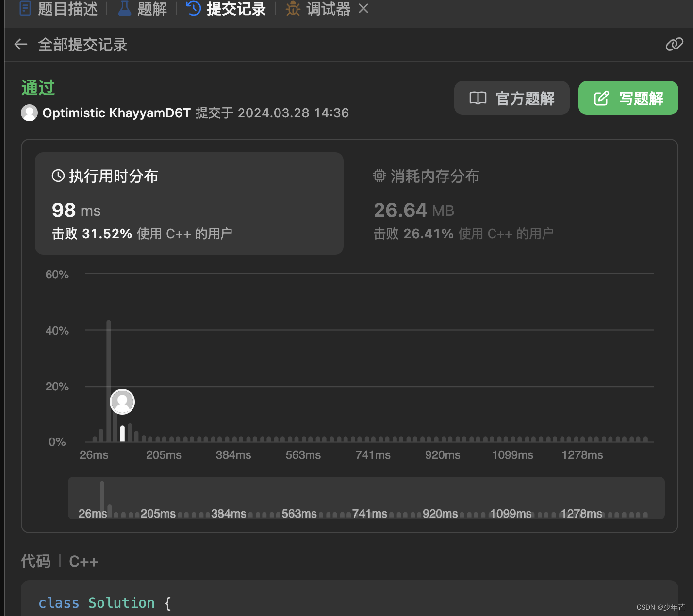Select the 消耗内存分布 memory card

tap(510, 203)
